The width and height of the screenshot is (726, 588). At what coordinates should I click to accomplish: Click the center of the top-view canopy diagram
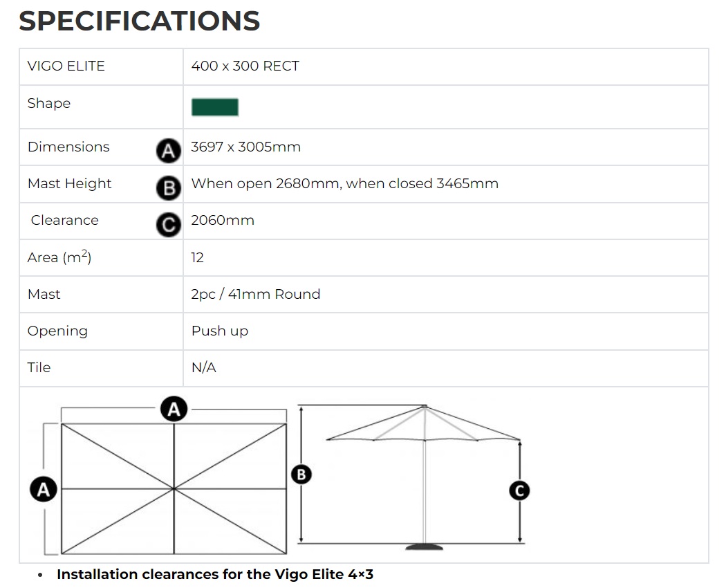coord(174,488)
